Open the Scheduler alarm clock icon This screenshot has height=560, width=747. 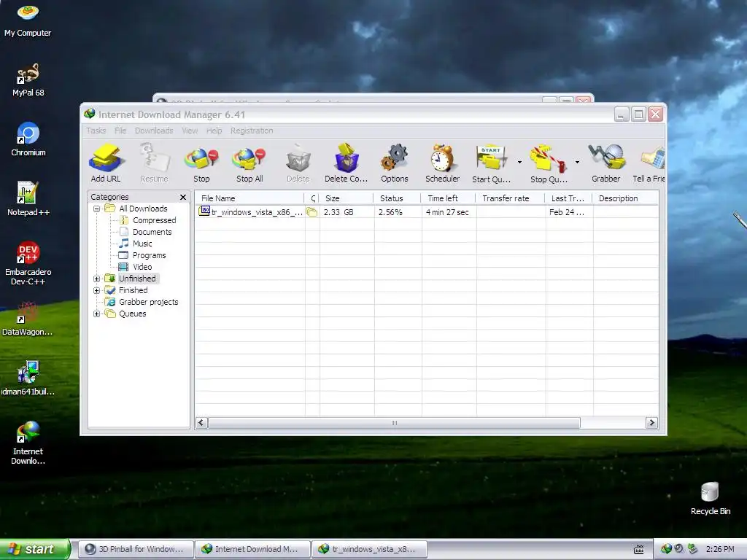tap(443, 163)
